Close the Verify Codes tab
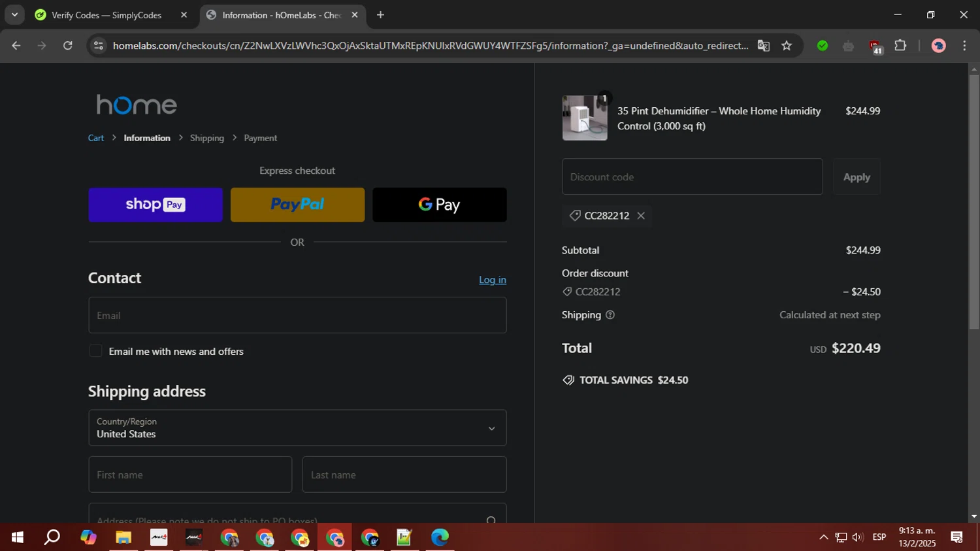The height and width of the screenshot is (551, 980). pyautogui.click(x=184, y=15)
